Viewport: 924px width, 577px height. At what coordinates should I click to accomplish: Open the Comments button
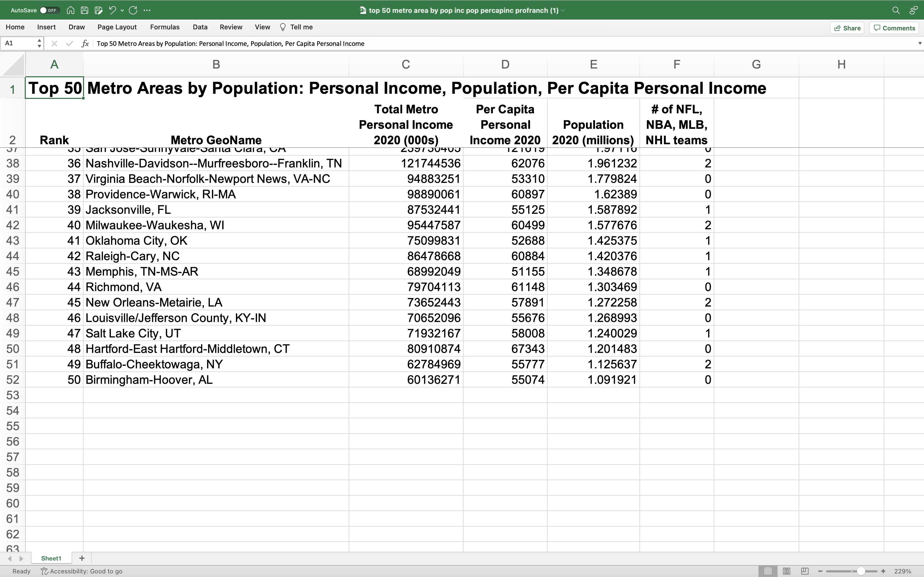coord(894,28)
